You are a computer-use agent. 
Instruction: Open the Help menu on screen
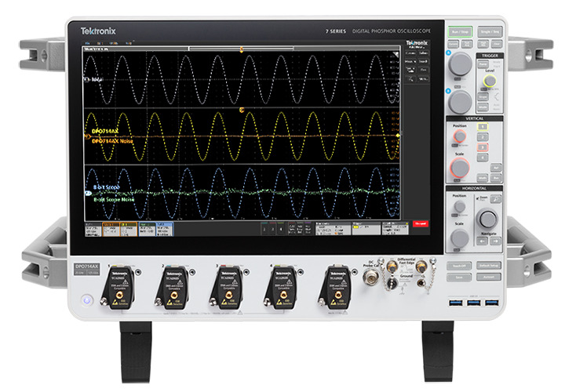(x=129, y=43)
